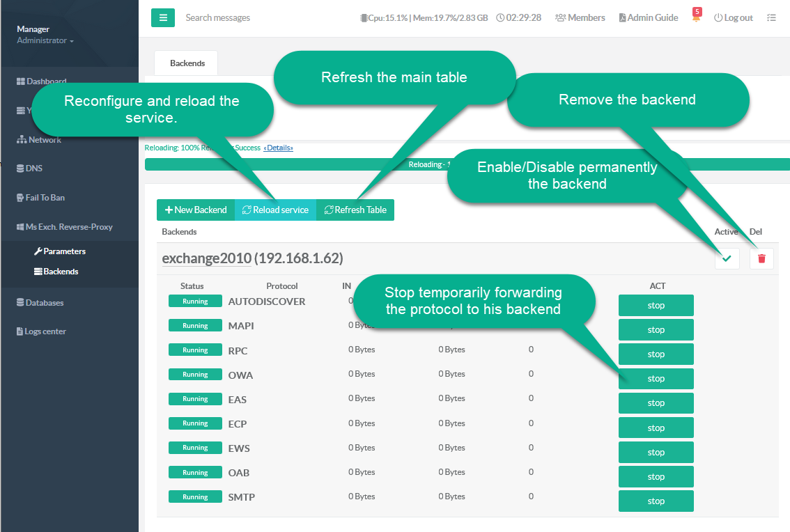Image resolution: width=790 pixels, height=532 pixels.
Task: Open Parameters in the sidebar submenu
Action: 64,251
